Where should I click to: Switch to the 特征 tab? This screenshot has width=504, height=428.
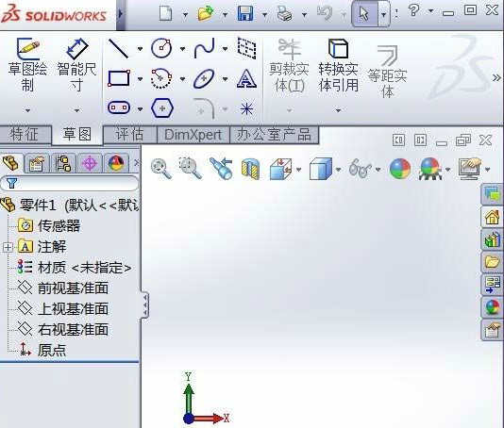click(25, 135)
